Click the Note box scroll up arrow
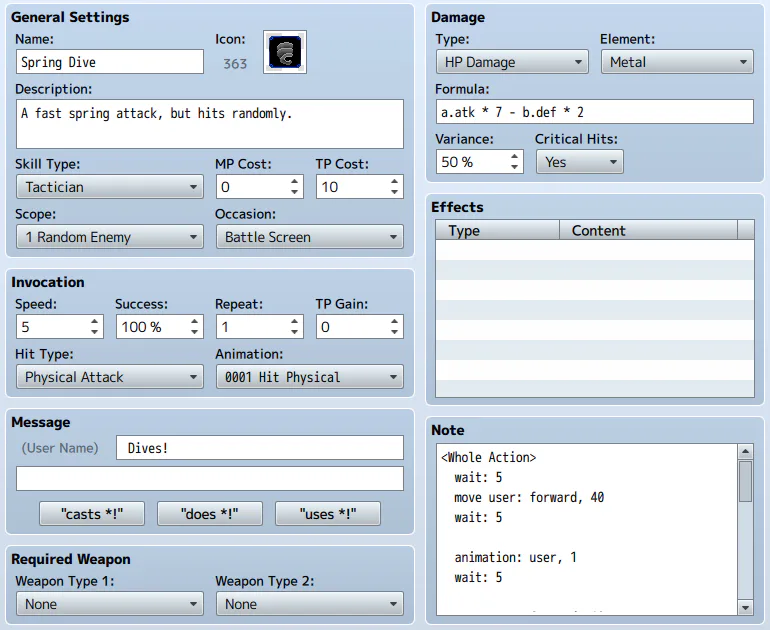Screen dimensions: 770x630 (745, 451)
